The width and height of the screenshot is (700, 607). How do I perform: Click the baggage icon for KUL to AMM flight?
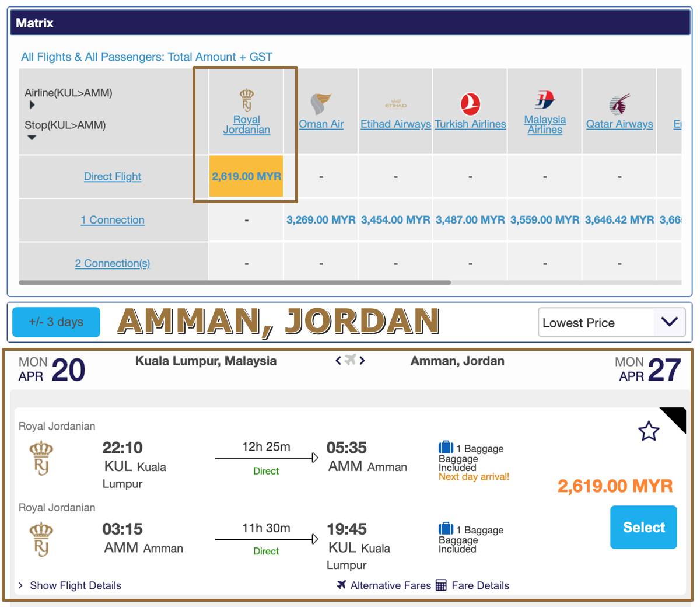[x=446, y=448]
